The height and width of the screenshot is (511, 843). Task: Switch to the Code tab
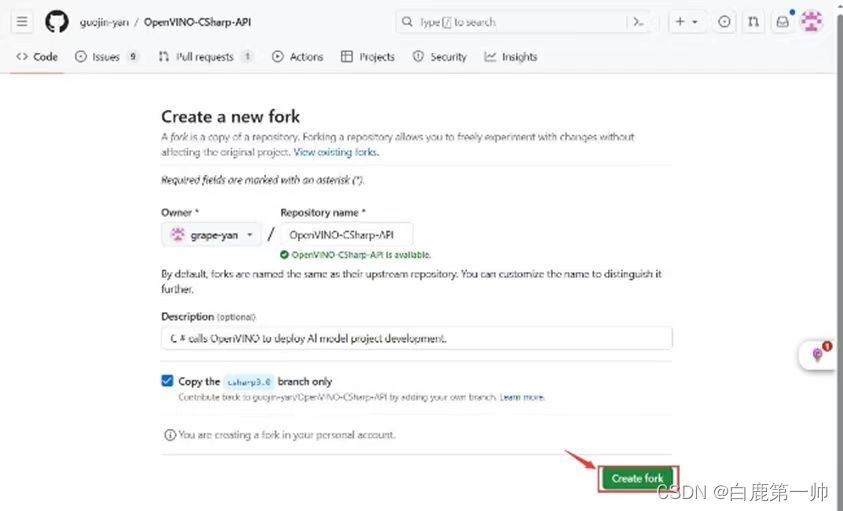tap(37, 57)
